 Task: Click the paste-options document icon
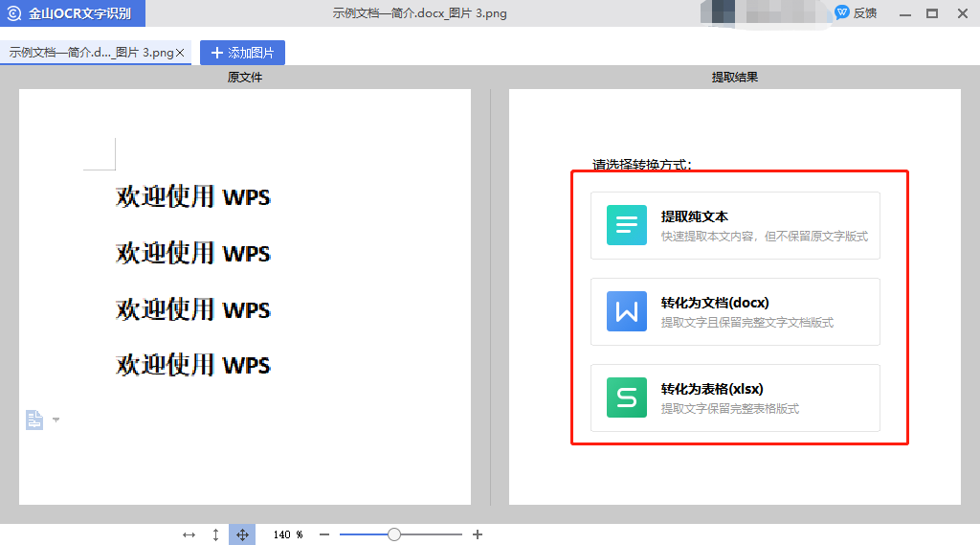tap(34, 420)
